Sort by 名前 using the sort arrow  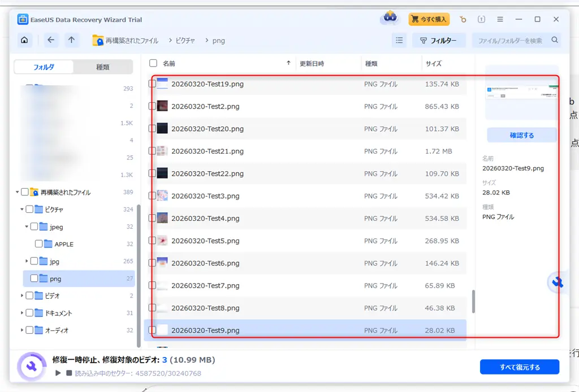288,63
